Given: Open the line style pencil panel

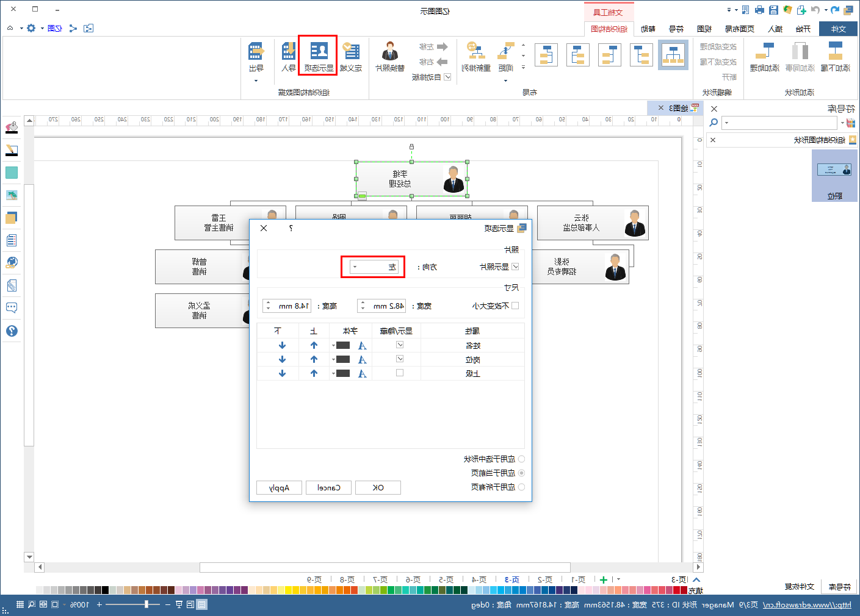Looking at the screenshot, I should click(12, 150).
